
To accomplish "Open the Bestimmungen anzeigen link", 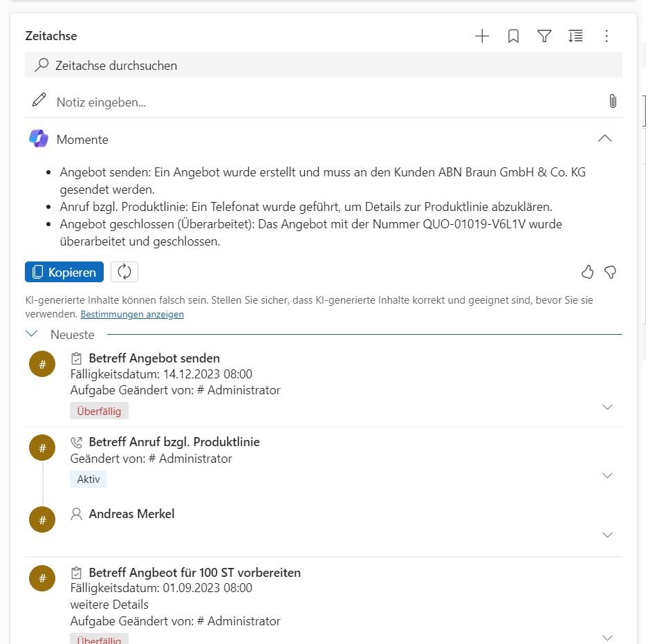I will tap(132, 314).
